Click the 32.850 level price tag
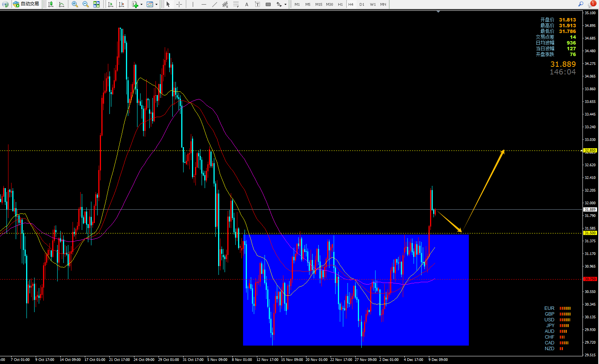This screenshot has width=599, height=364. click(x=590, y=151)
